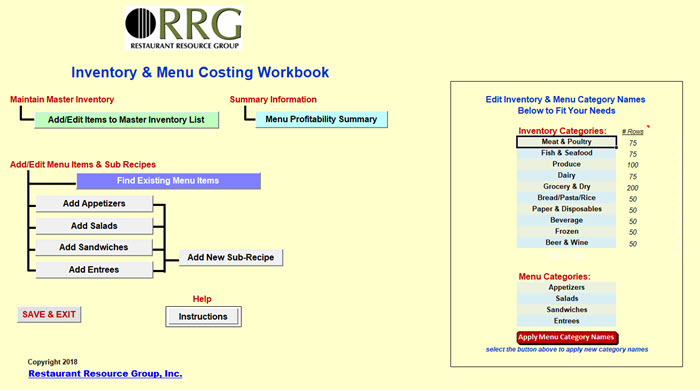This screenshot has width=700, height=391.
Task: Click the RRG Restaurant Resource Group logo
Action: pos(183,28)
